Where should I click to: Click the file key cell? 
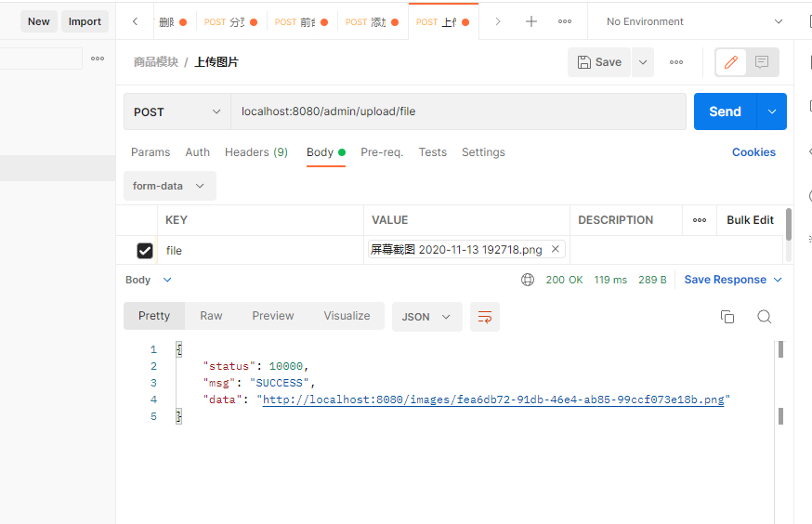[260, 251]
